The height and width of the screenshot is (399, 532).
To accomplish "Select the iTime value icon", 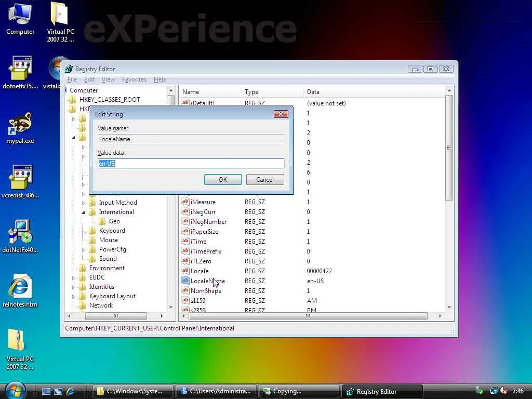I will [185, 241].
